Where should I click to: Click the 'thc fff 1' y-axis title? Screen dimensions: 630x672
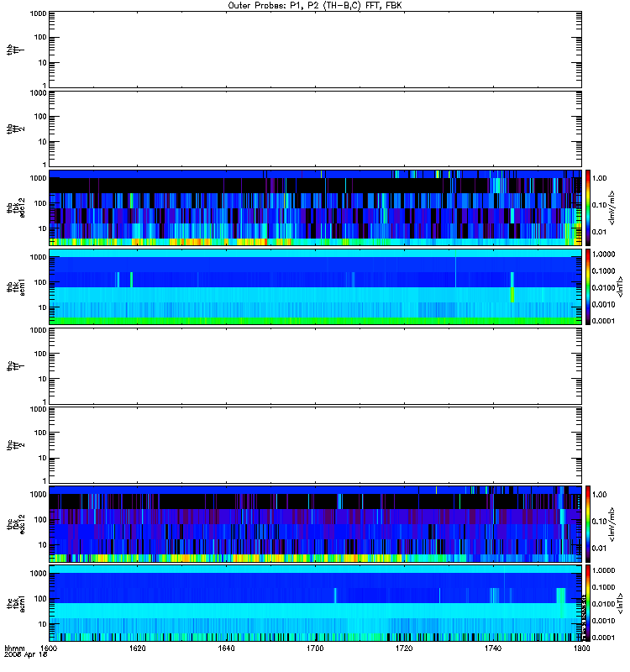16,366
